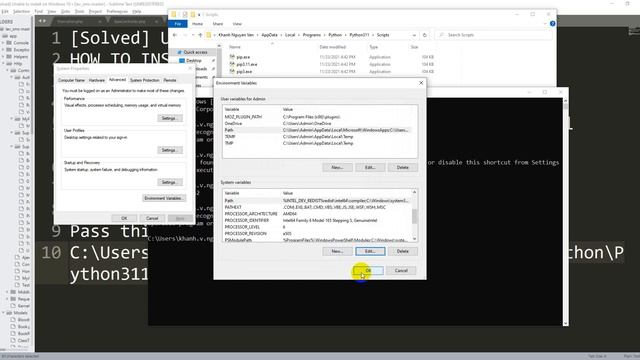Select pip3.11.exe in Scripts folder
The height and width of the screenshot is (360, 640).
point(247,64)
